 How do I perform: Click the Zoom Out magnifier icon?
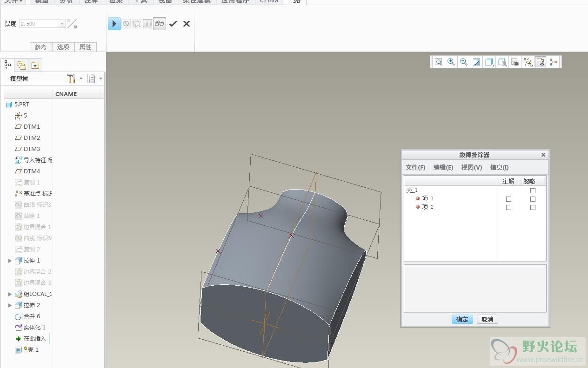tap(463, 62)
